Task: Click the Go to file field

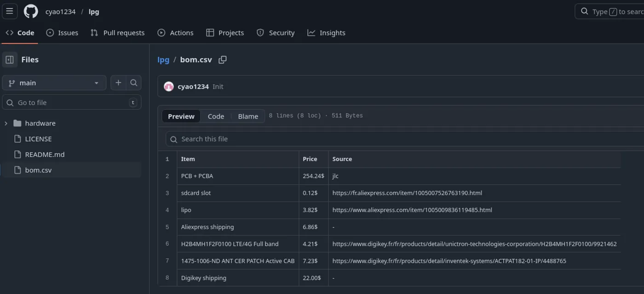Action: (71, 102)
